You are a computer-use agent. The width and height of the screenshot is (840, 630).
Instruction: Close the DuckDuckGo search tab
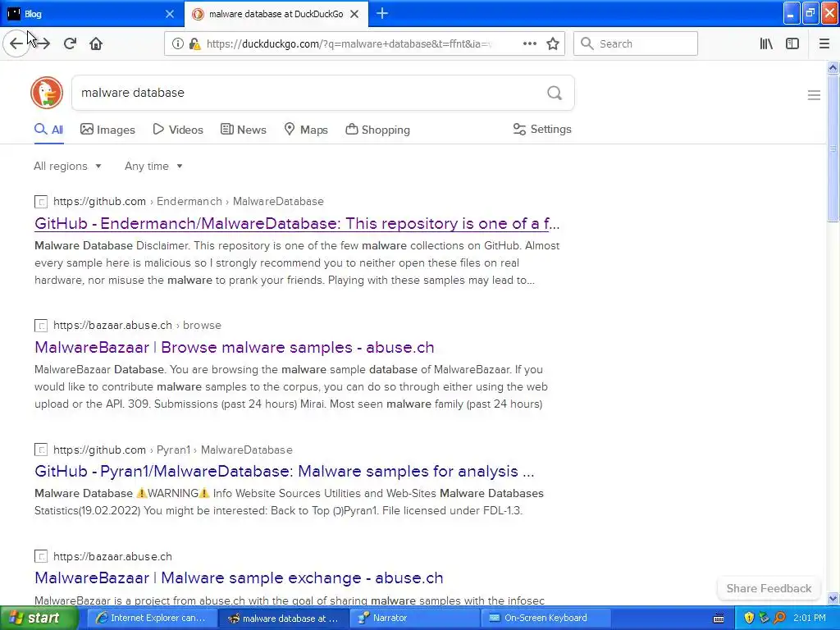coord(354,14)
